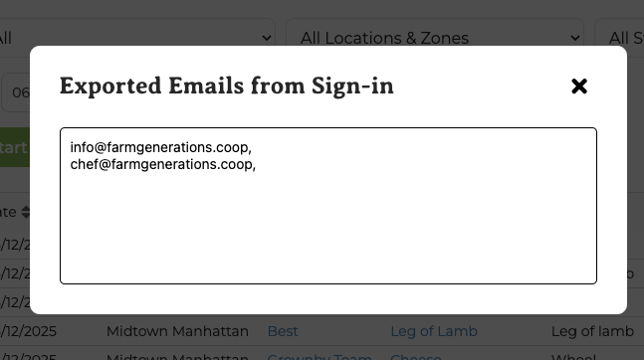This screenshot has width=644, height=360.
Task: Click inside the exported emails text area
Action: click(328, 205)
